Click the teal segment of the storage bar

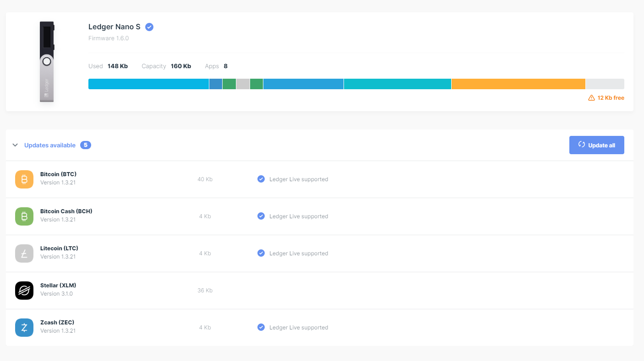(398, 84)
